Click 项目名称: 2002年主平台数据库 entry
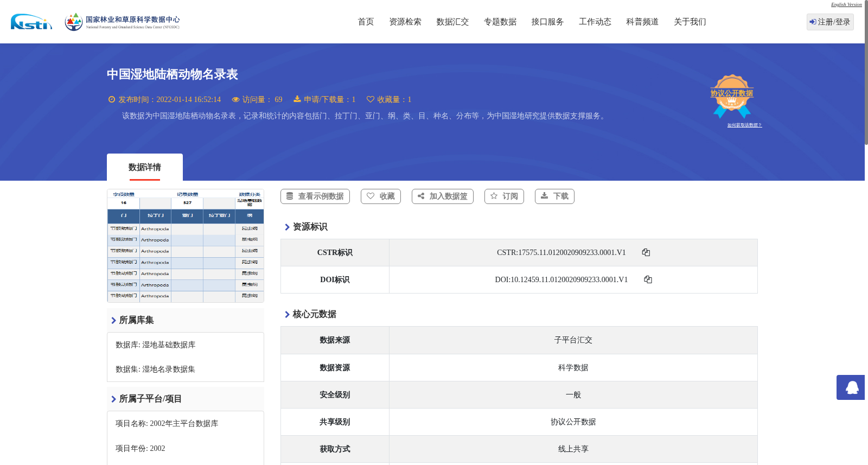 click(167, 424)
